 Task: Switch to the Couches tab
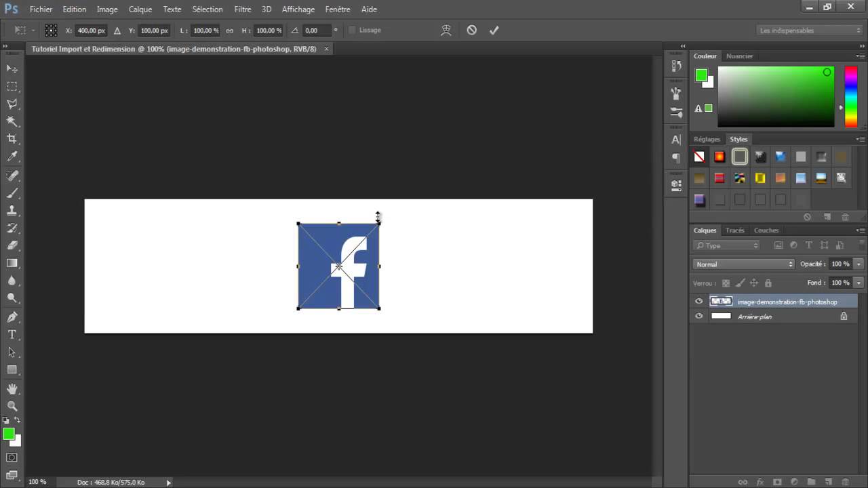point(766,230)
